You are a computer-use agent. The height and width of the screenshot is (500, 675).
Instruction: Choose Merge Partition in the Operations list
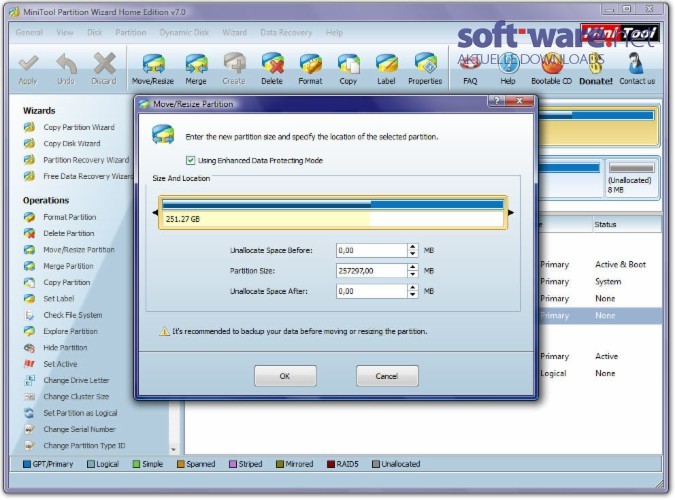[x=59, y=266]
